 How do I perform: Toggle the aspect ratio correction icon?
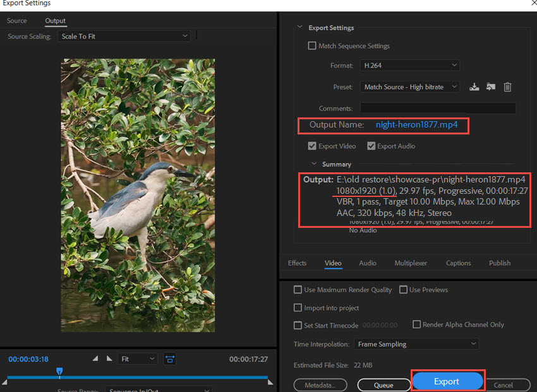tap(170, 359)
